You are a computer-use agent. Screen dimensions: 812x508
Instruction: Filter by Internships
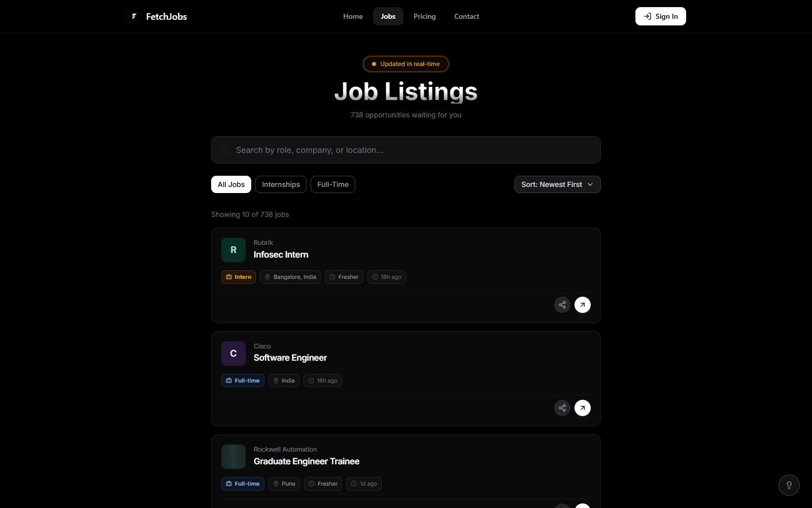[281, 184]
